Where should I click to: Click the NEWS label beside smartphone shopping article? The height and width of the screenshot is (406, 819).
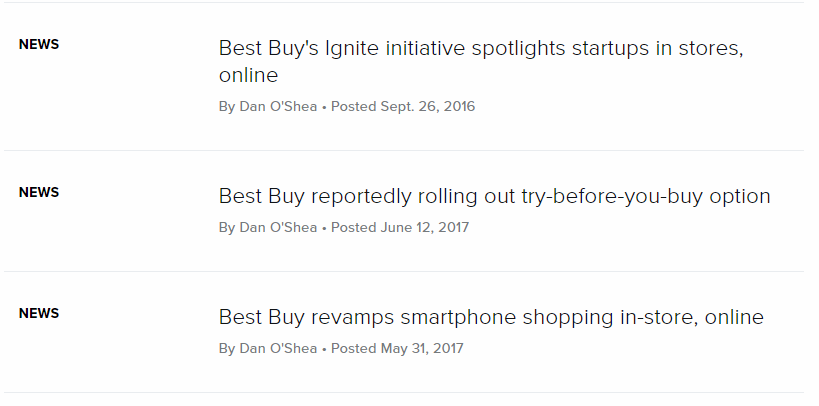39,313
